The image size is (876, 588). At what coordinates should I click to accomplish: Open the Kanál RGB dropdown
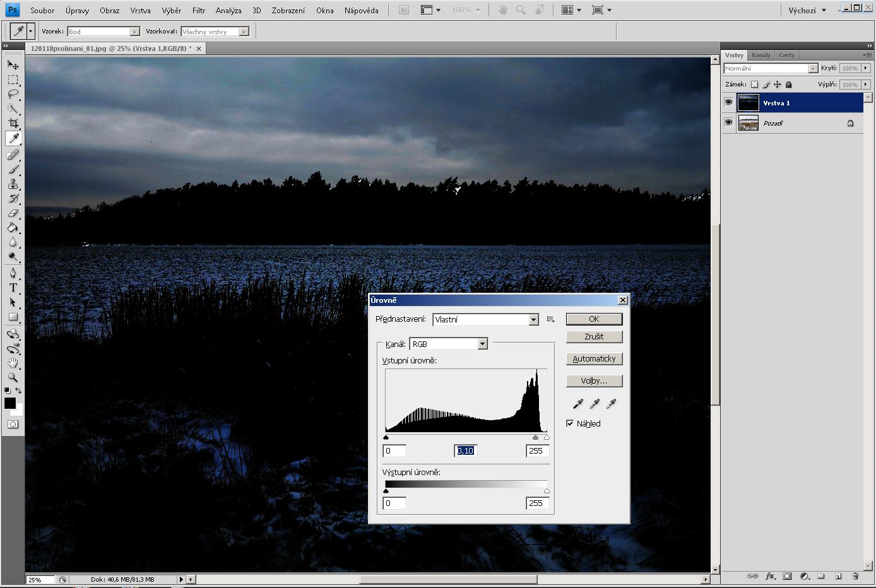click(x=482, y=344)
